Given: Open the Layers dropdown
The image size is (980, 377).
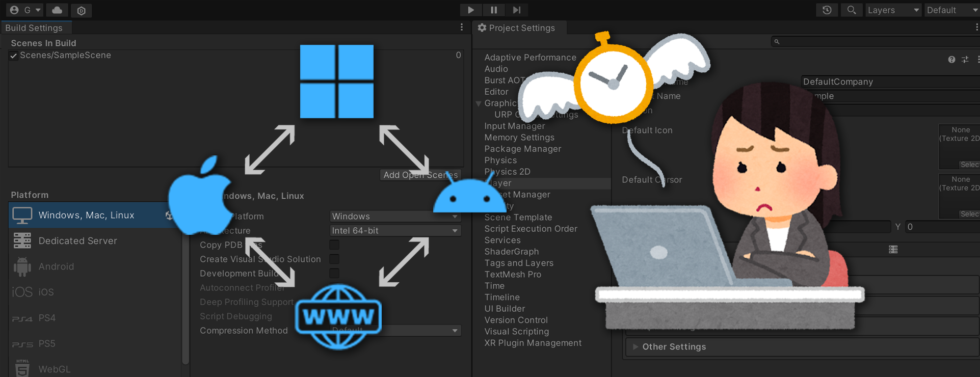Looking at the screenshot, I should [x=893, y=10].
